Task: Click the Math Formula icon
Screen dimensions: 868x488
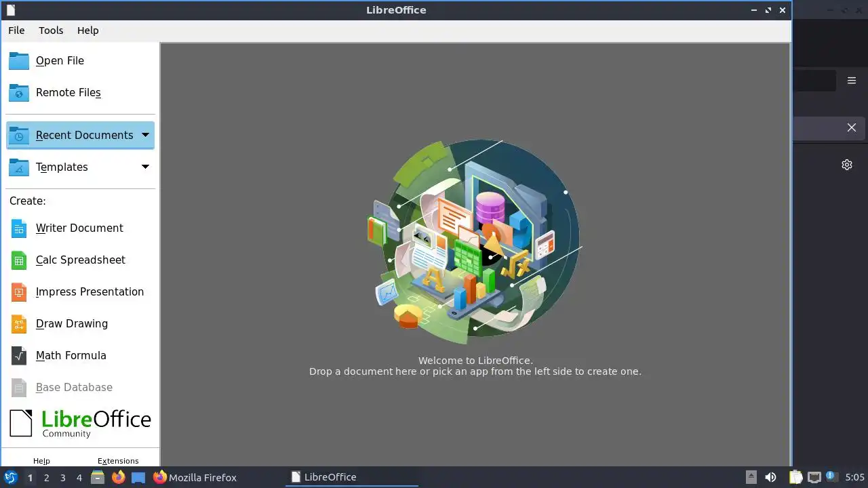Action: tap(19, 356)
